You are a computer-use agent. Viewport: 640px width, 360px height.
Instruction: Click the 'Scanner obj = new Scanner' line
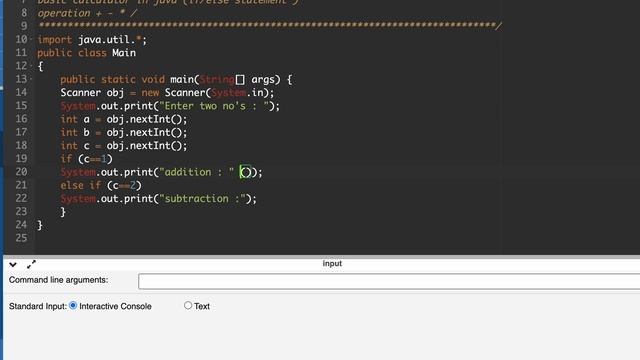(x=167, y=93)
